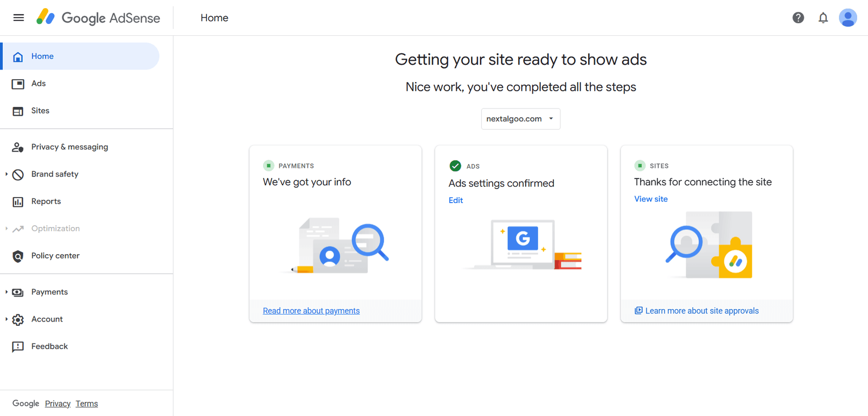Open the Brand safety section
Image resolution: width=868 pixels, height=416 pixels.
pos(55,174)
